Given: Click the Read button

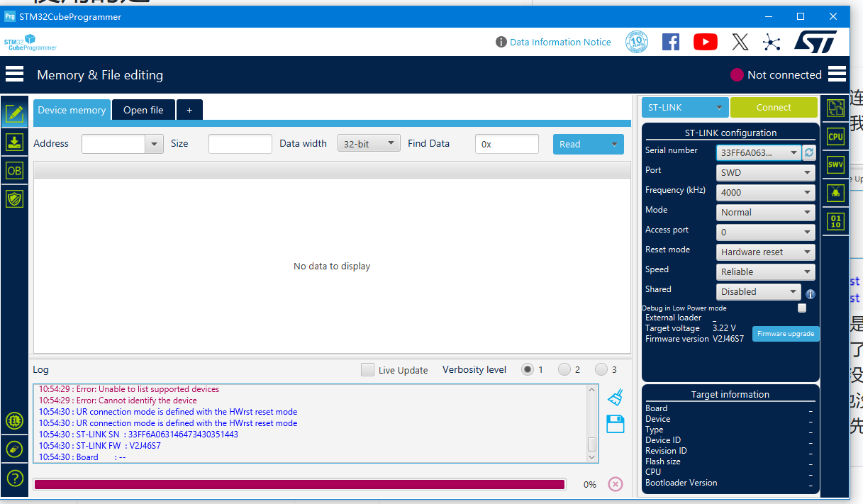Looking at the screenshot, I should pyautogui.click(x=589, y=144).
